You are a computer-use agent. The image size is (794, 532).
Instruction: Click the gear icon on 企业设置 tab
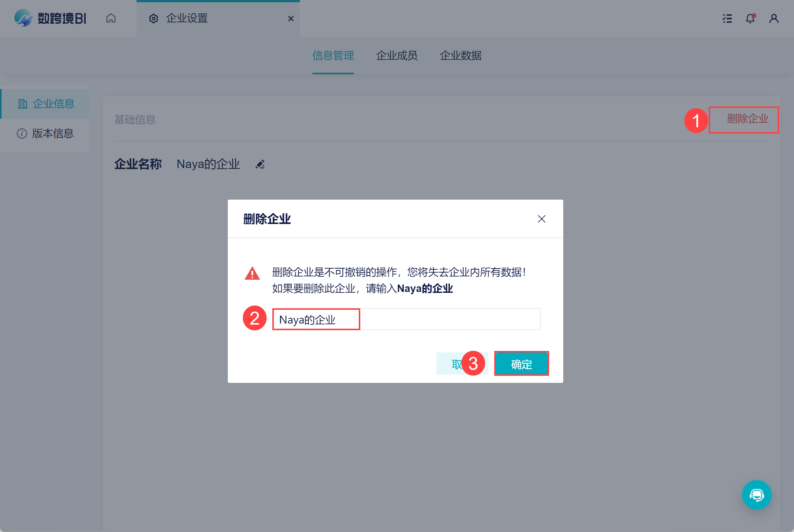click(154, 19)
